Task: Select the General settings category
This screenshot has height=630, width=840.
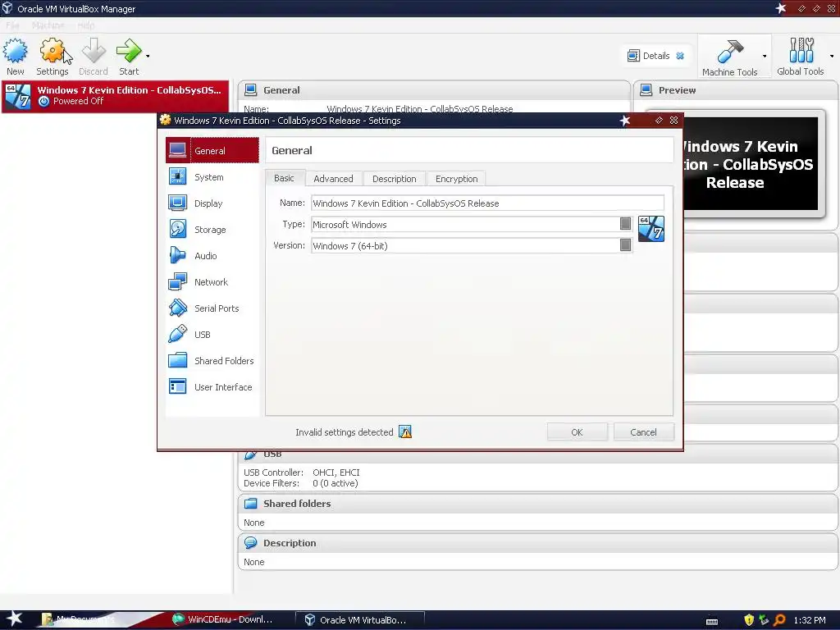Action: coord(212,151)
